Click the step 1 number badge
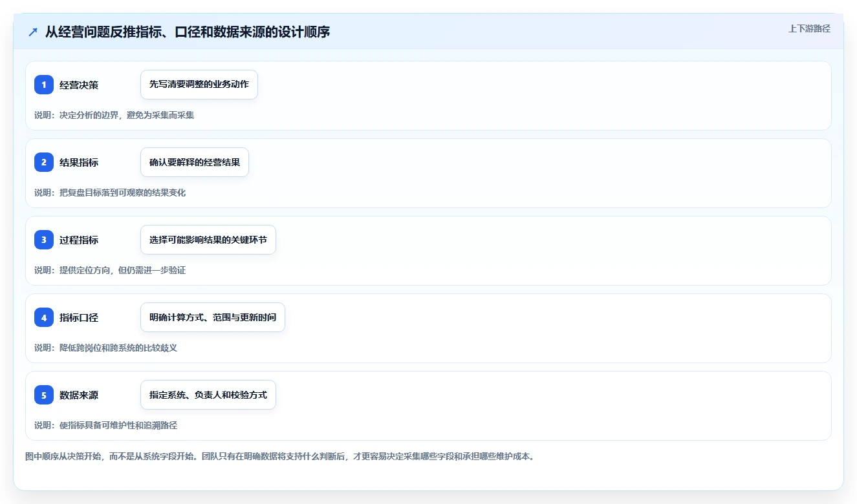Image resolution: width=857 pixels, height=504 pixels. 44,85
